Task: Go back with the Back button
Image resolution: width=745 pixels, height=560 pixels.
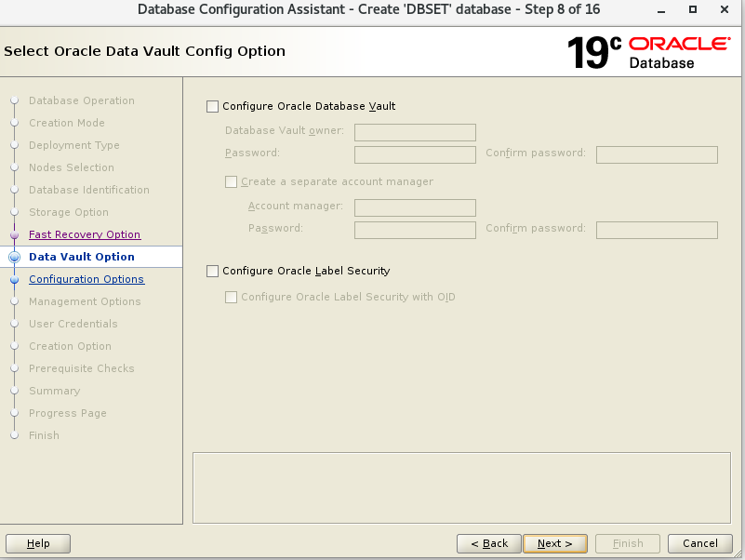Action: (x=489, y=543)
